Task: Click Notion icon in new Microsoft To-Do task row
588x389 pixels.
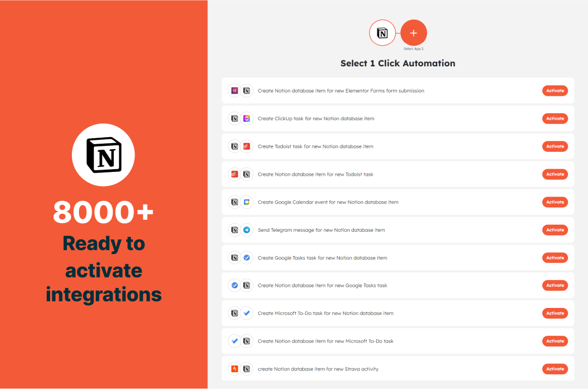Action: point(247,341)
